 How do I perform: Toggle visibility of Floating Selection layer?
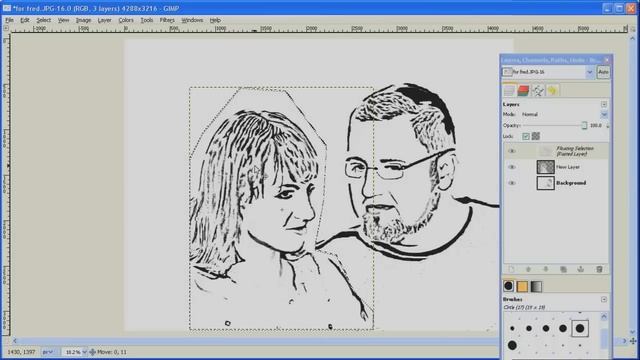[512, 151]
